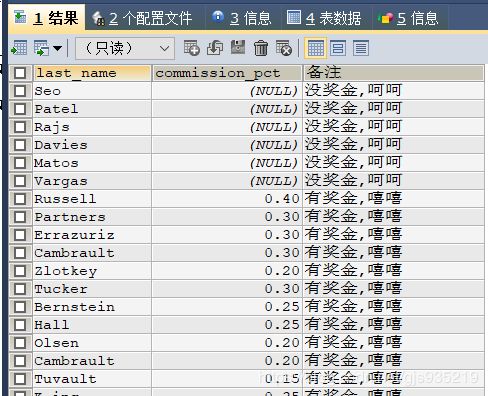Select Bernstein's 0.25 commission cell

click(x=227, y=307)
